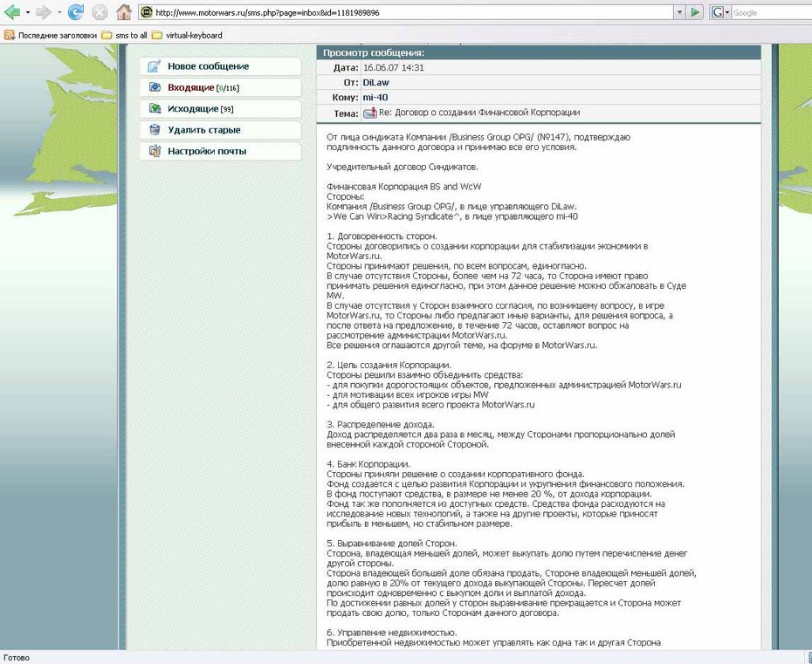Click the heading 1. Договоренность сторон
Image resolution: width=812 pixels, height=664 pixels.
(x=382, y=236)
